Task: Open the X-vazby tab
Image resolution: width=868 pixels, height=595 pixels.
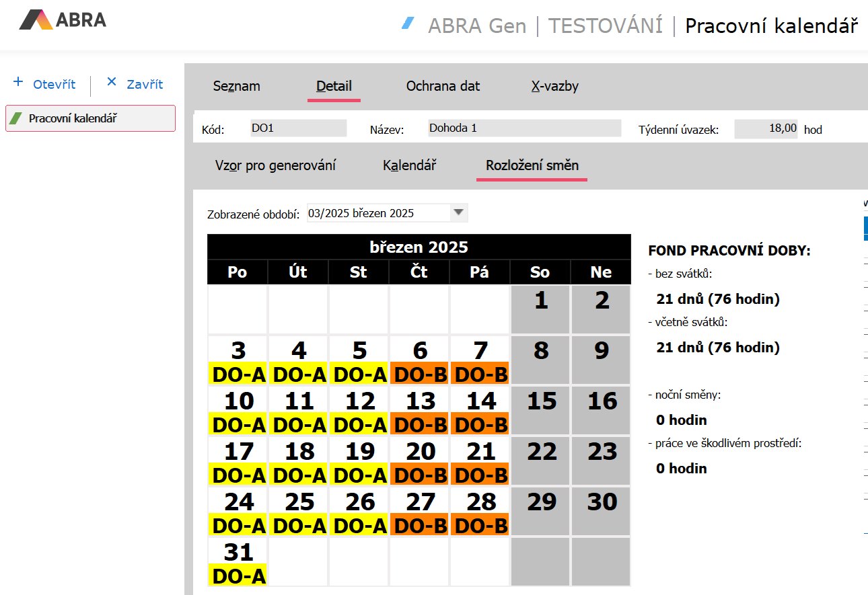Action: click(x=554, y=86)
